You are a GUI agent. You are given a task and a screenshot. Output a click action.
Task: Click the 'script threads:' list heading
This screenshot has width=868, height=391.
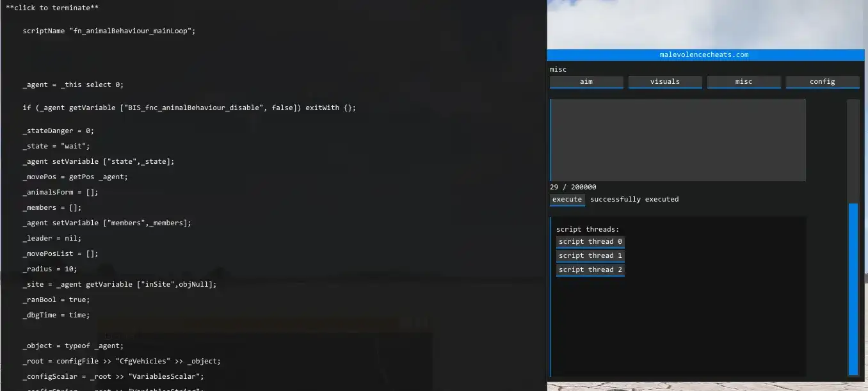coord(587,228)
